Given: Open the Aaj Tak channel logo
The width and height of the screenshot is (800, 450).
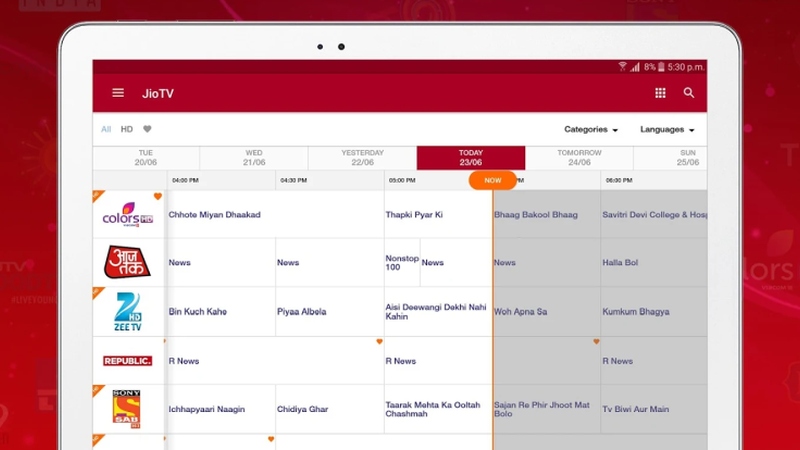Looking at the screenshot, I should (x=128, y=262).
